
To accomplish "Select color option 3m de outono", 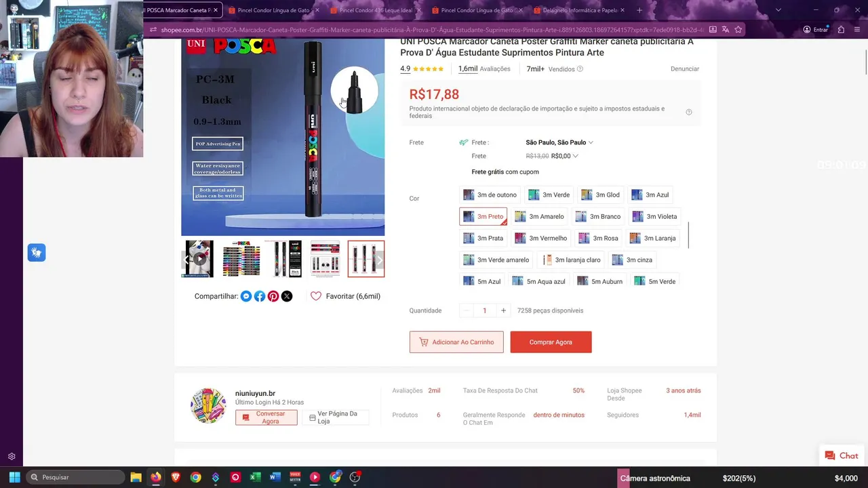I will (490, 195).
